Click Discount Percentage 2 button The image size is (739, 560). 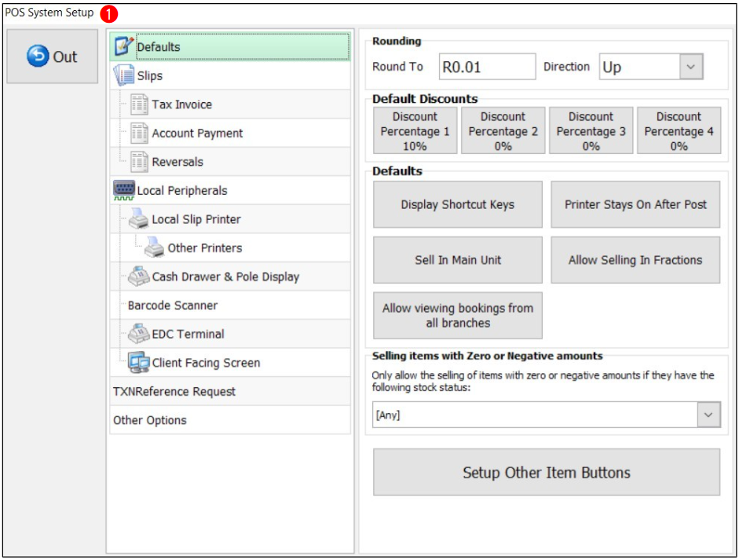pyautogui.click(x=503, y=130)
